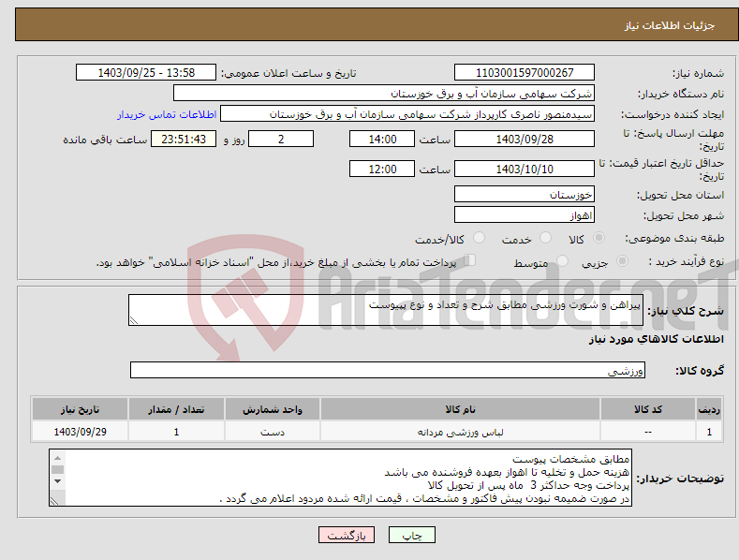
Task: Open the اطلاعات تماس خریدار link
Action: tap(167, 114)
